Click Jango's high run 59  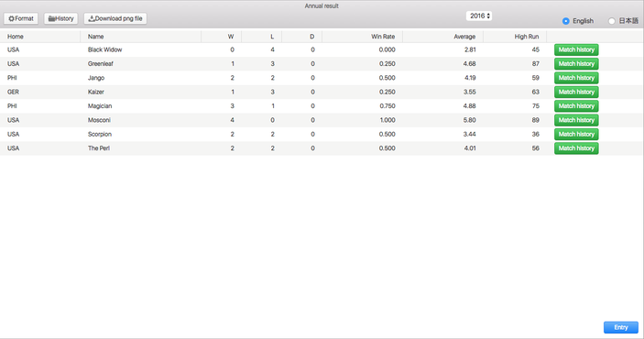pos(535,78)
